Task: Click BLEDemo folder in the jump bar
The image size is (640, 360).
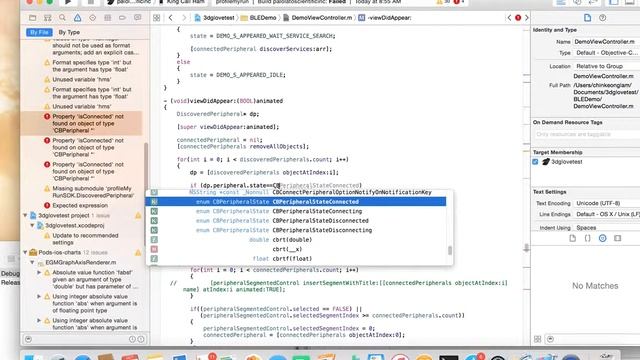Action: (x=259, y=18)
